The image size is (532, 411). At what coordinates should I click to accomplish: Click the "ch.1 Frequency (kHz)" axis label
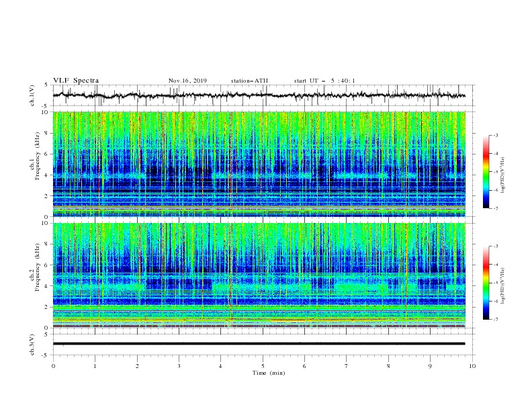[x=35, y=156]
